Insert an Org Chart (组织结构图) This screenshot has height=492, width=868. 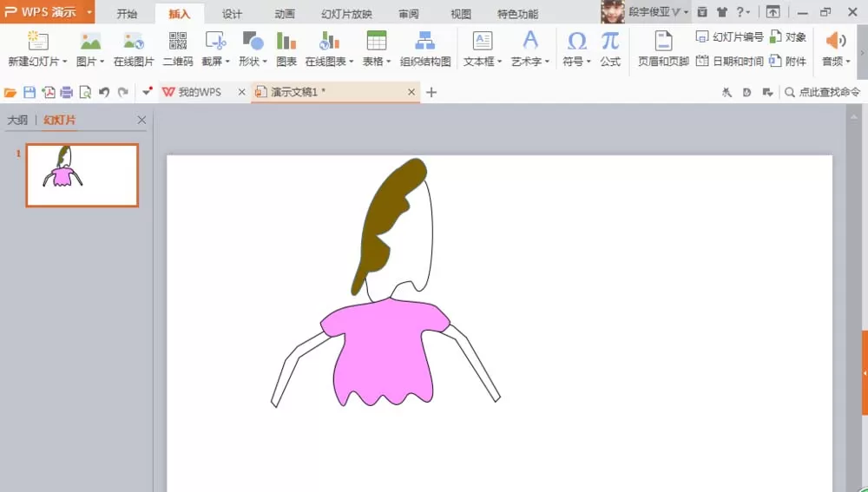tap(425, 41)
